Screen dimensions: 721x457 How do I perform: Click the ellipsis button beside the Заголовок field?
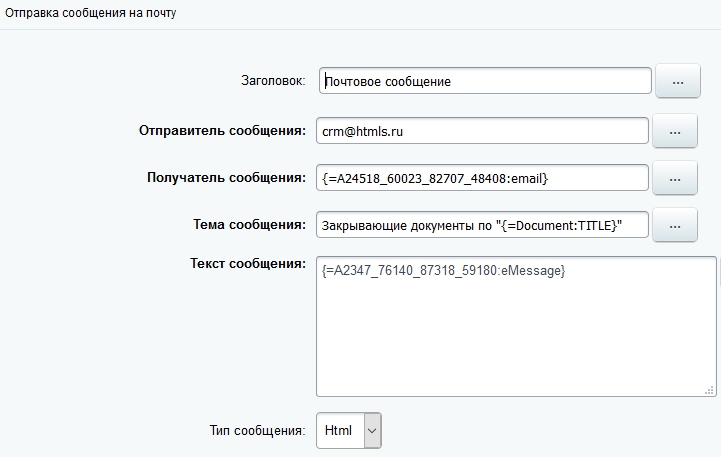677,81
